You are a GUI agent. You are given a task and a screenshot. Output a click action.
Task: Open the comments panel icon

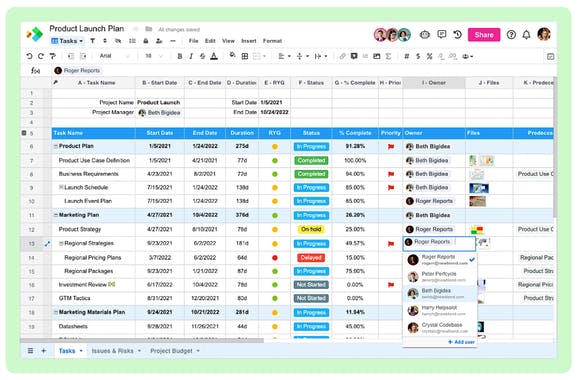tap(442, 35)
